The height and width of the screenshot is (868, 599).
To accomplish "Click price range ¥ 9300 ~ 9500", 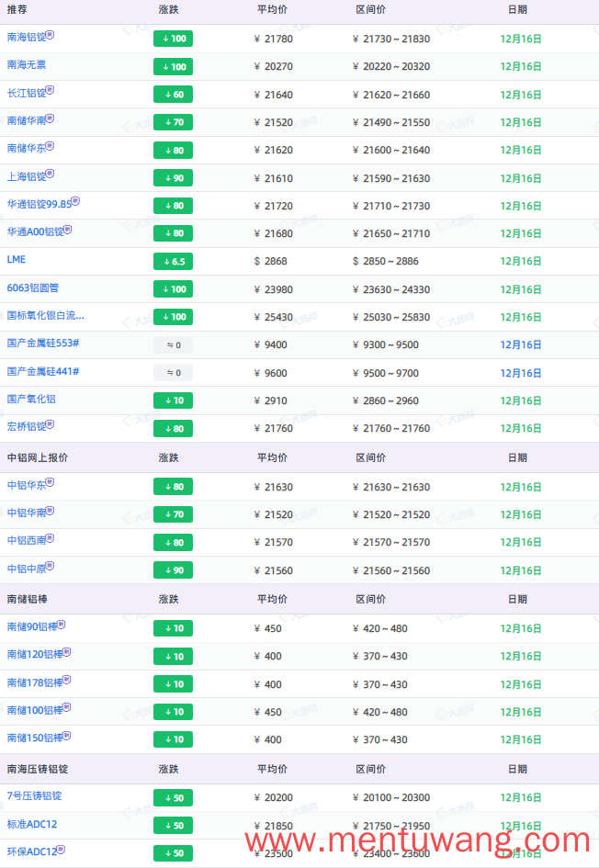I will (x=386, y=344).
